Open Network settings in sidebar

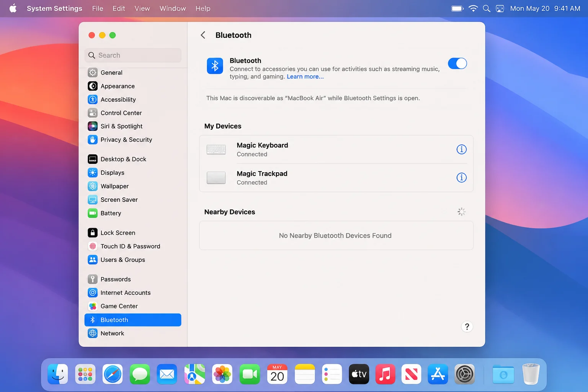tap(133, 333)
